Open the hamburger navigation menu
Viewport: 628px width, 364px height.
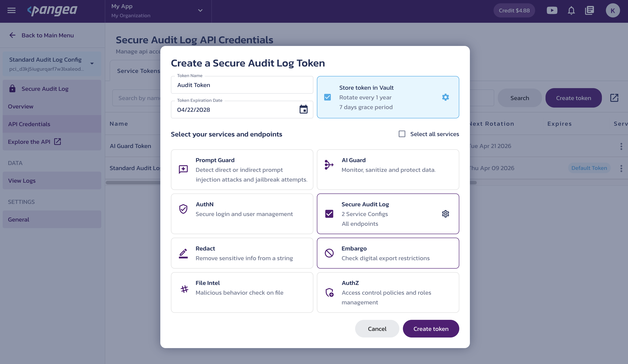coord(11,10)
